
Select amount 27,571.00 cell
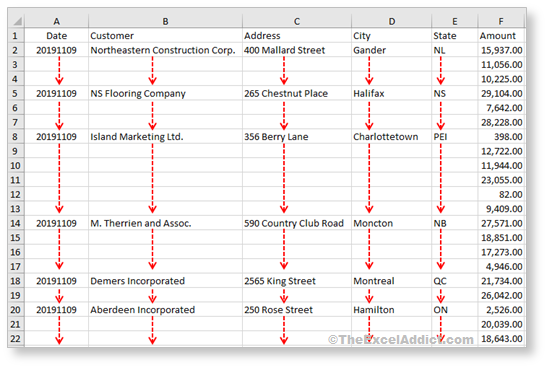click(501, 223)
